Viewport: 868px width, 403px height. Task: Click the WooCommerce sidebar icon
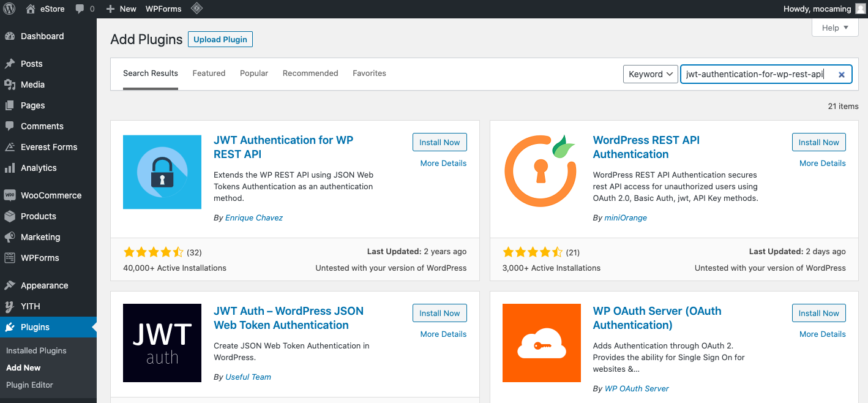(x=10, y=195)
